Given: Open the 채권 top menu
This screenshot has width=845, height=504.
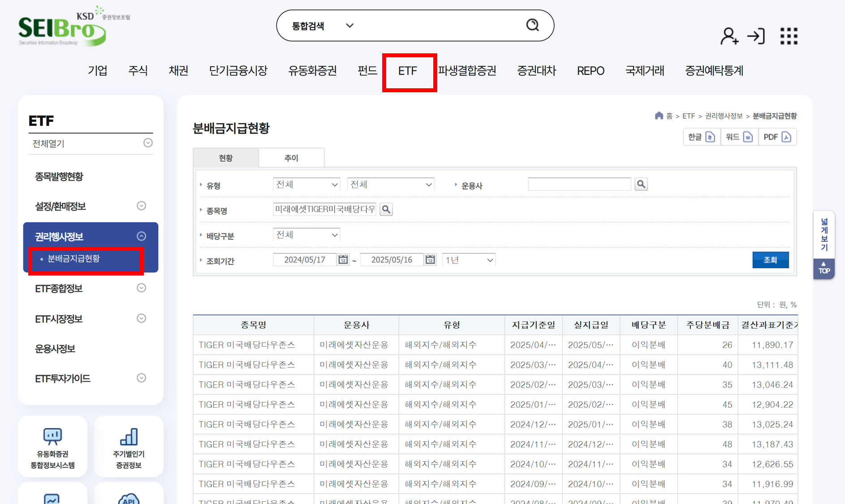Looking at the screenshot, I should click(178, 71).
